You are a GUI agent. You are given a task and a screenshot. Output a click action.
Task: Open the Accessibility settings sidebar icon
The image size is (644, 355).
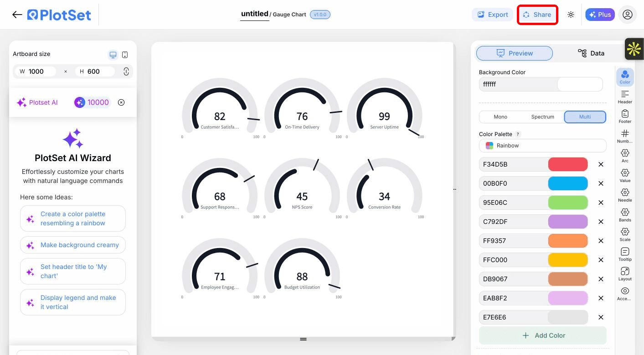[x=625, y=293]
